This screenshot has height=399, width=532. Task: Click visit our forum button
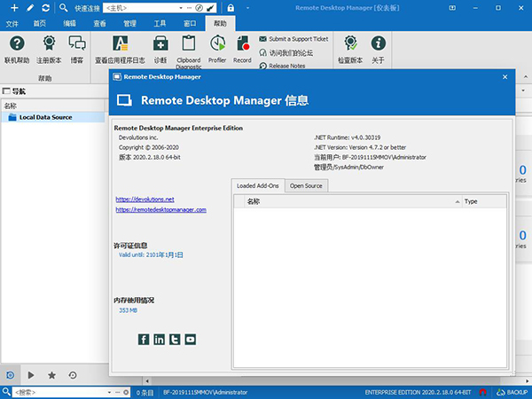tap(286, 53)
